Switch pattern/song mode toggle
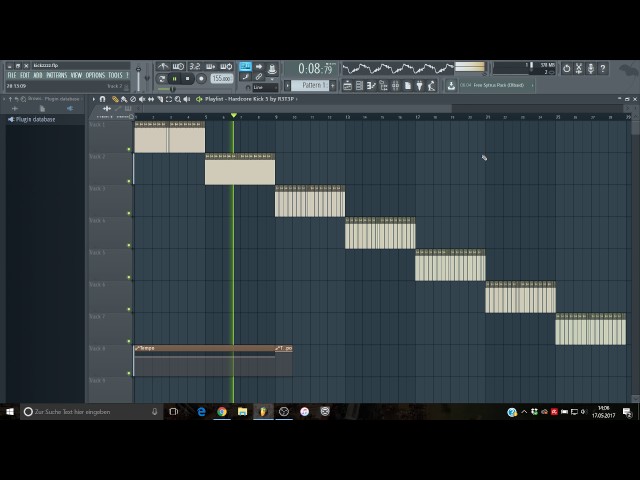The width and height of the screenshot is (640, 480). 162,79
